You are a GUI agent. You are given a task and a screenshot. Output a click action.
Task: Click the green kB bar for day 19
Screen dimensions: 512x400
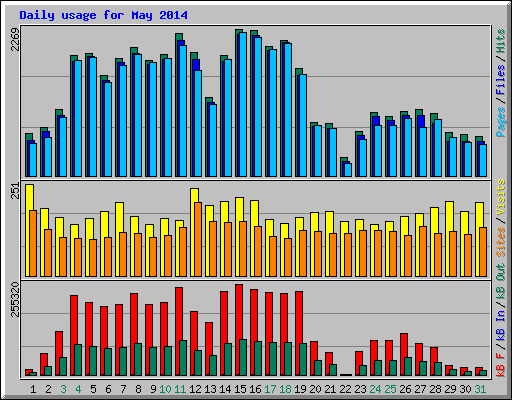click(303, 360)
